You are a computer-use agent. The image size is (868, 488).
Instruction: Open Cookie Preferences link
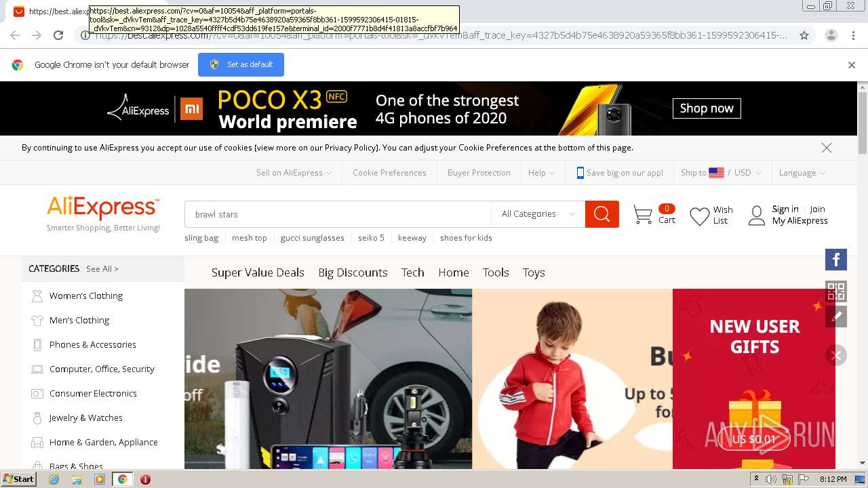(x=389, y=173)
